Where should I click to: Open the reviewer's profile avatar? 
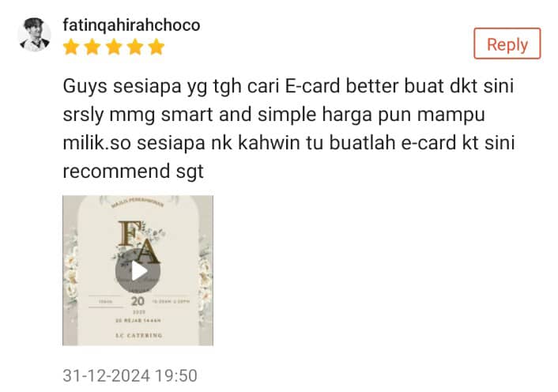click(35, 35)
